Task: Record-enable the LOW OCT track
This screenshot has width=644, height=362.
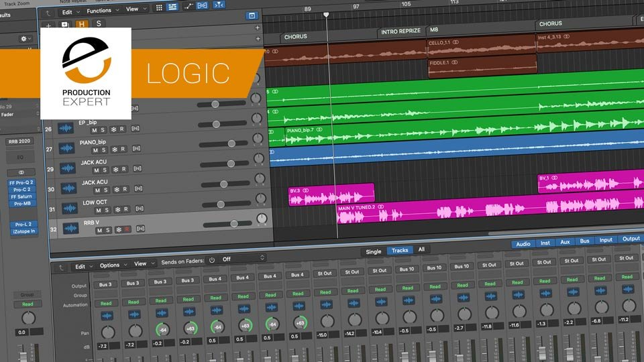Action: click(125, 209)
